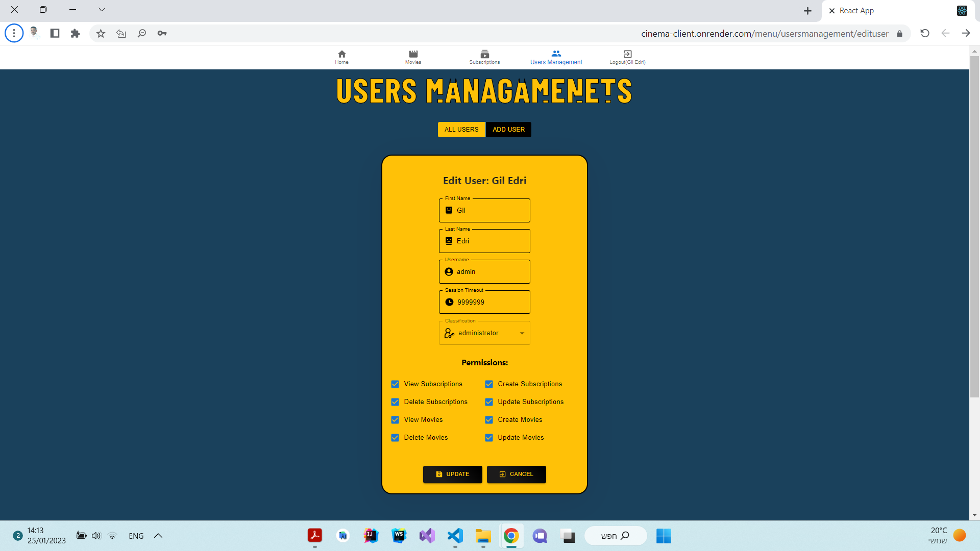
Task: Open the browser tab list chevron
Action: [x=102, y=9]
